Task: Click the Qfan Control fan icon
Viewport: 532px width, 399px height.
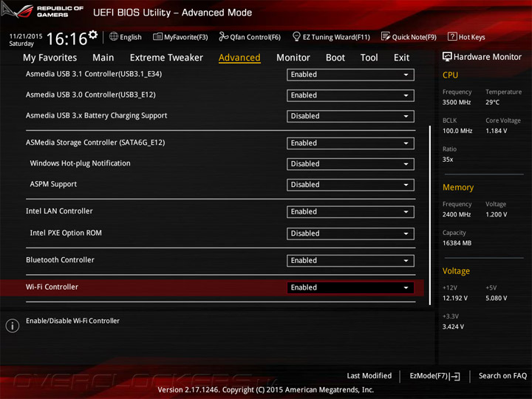Action: (223, 36)
